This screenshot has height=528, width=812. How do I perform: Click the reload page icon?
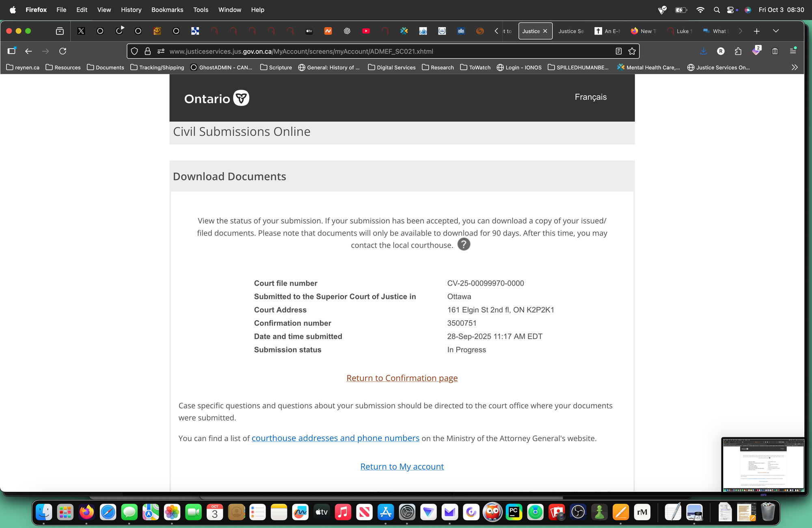point(63,51)
